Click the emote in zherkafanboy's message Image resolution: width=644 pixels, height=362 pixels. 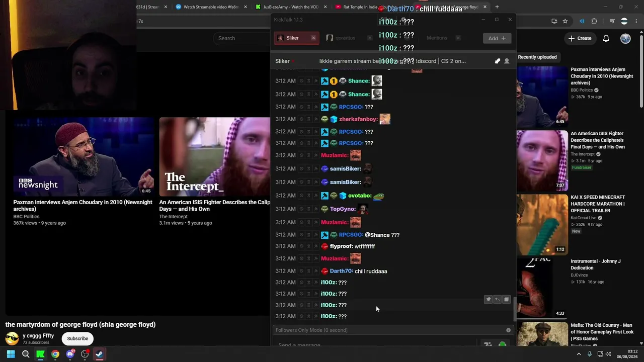(x=385, y=119)
